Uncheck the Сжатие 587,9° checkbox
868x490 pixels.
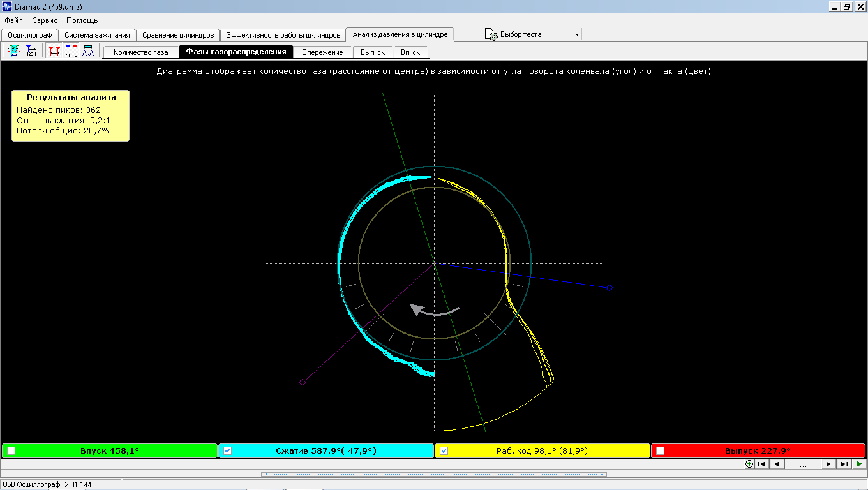227,450
